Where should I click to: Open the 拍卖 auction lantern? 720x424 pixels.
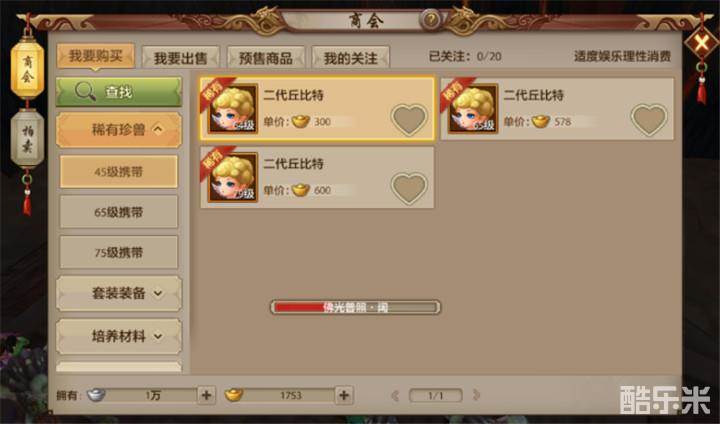[28, 138]
